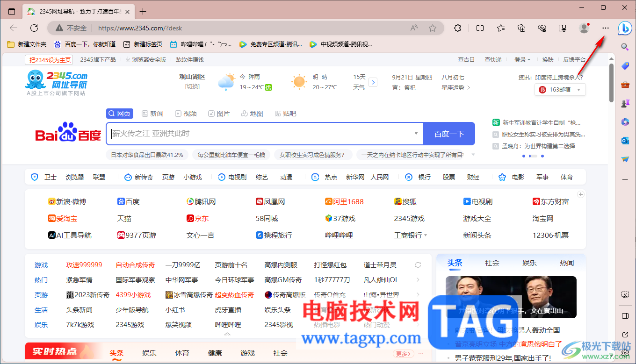Expand the 登录 dropdown
The image size is (636, 364).
click(x=522, y=59)
